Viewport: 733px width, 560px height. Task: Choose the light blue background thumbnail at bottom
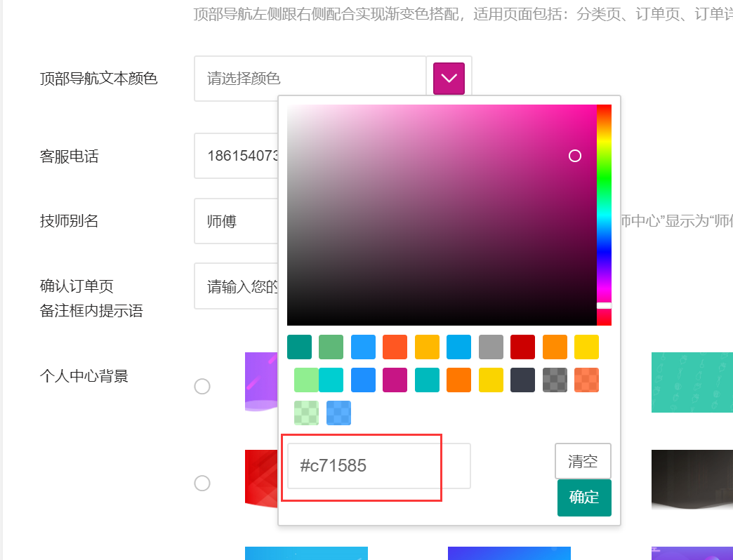(306, 554)
